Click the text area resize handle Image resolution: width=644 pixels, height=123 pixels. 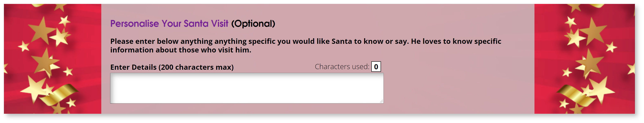click(381, 101)
